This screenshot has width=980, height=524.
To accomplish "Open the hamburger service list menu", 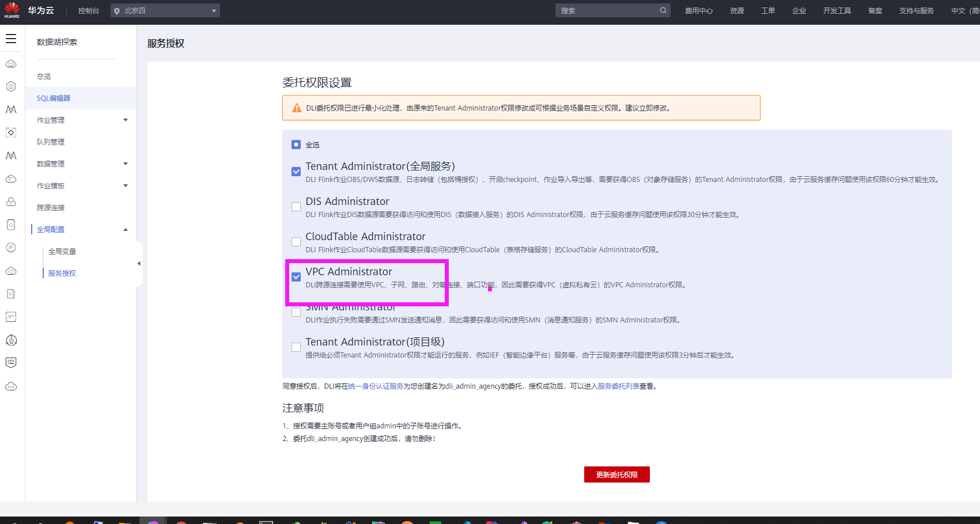I will pyautogui.click(x=11, y=39).
